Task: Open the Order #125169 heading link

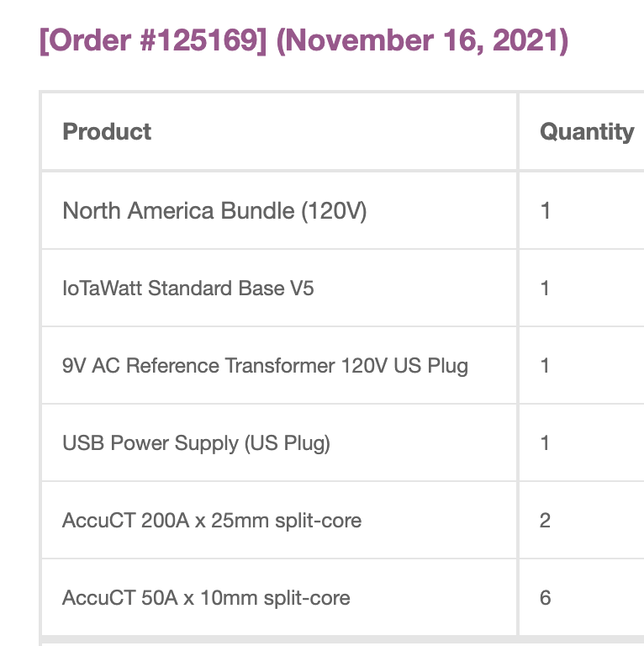Action: [x=153, y=40]
